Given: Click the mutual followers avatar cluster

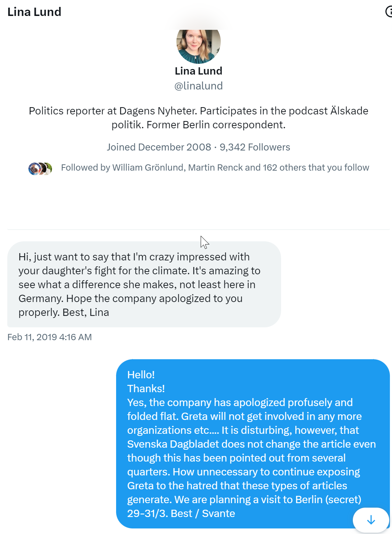Looking at the screenshot, I should 40,169.
